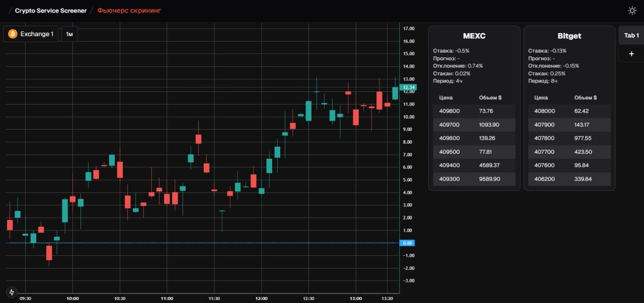
Task: Click the MEXC Объем $ column header
Action: click(490, 97)
